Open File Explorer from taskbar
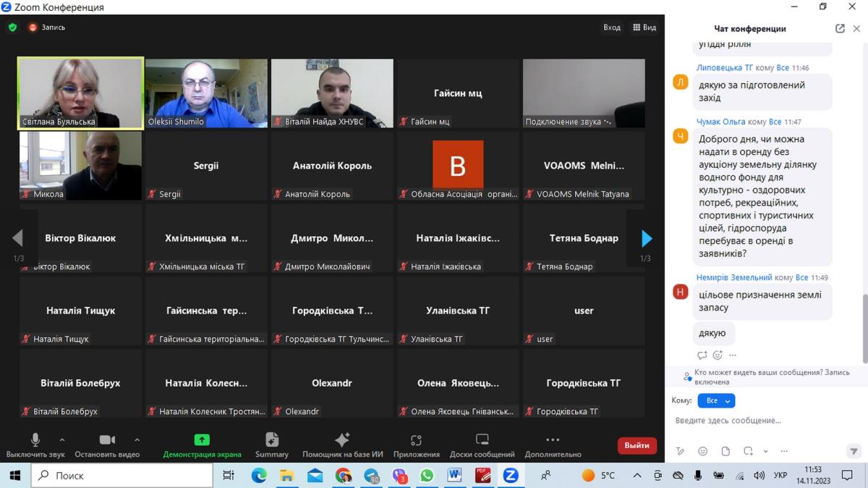The height and width of the screenshot is (488, 868). pyautogui.click(x=287, y=476)
